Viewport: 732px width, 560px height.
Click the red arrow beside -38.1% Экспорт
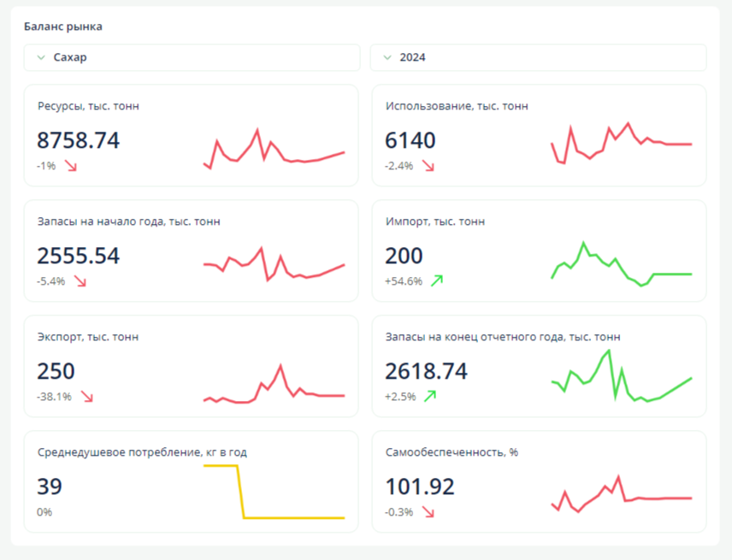point(86,397)
